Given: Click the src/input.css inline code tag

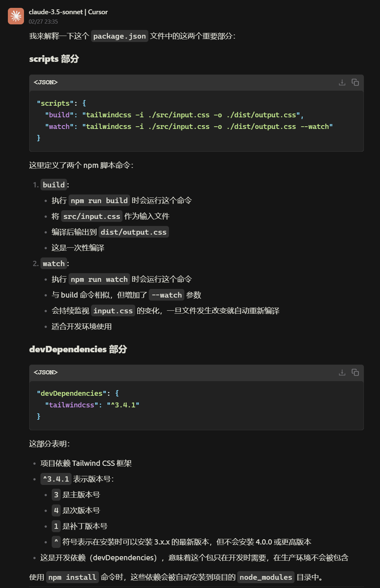Looking at the screenshot, I should click(91, 216).
